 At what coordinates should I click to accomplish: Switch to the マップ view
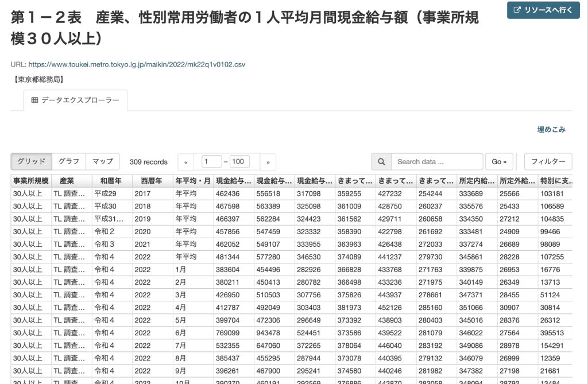pos(103,161)
